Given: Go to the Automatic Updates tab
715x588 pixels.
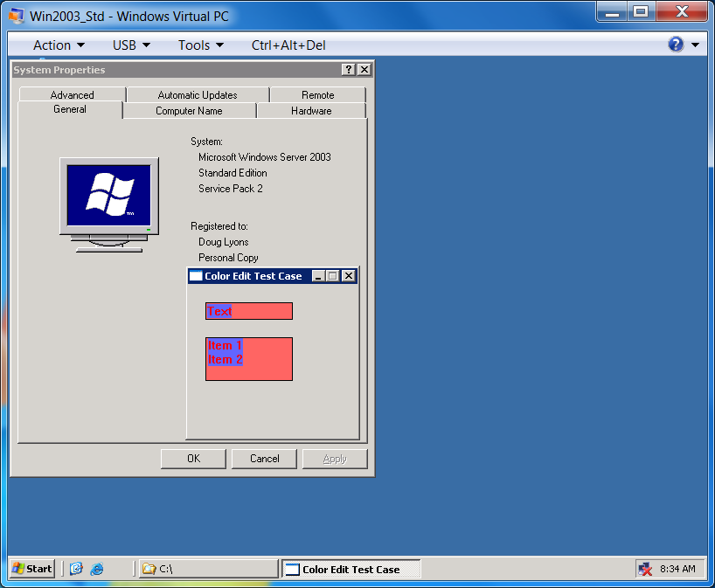Looking at the screenshot, I should click(x=198, y=94).
